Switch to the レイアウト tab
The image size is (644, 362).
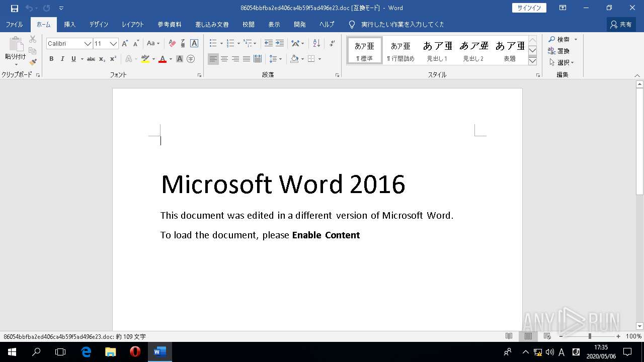(133, 24)
